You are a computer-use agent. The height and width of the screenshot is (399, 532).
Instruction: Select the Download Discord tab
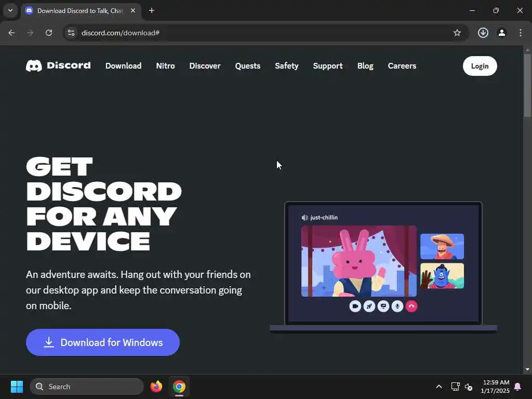[x=79, y=11]
